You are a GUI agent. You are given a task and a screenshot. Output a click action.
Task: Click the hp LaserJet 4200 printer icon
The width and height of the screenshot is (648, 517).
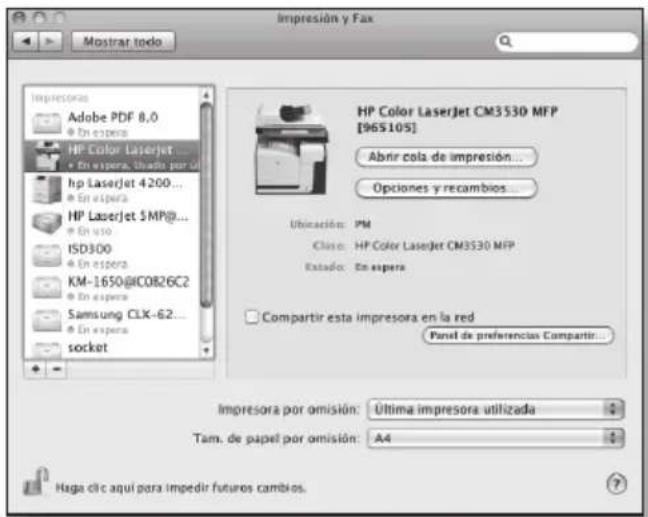(47, 189)
